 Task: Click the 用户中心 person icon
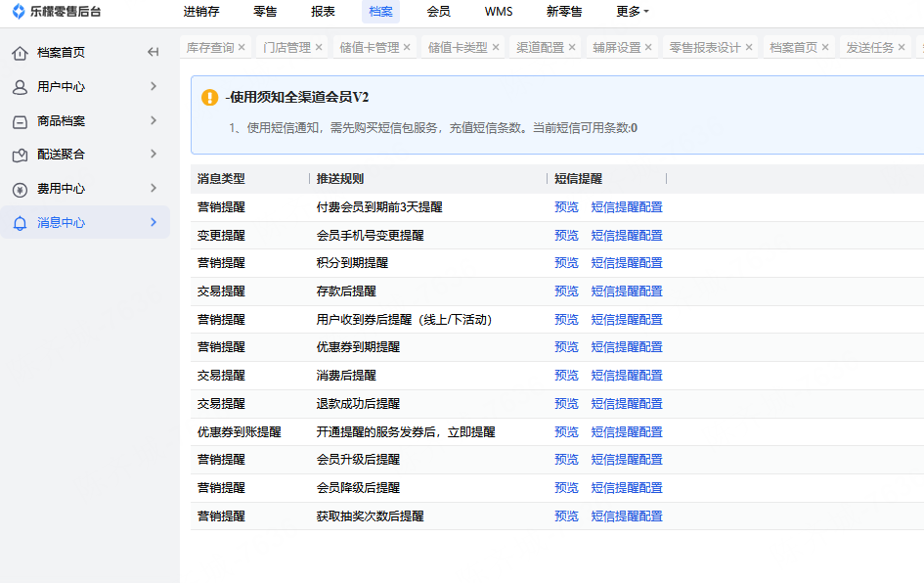(x=20, y=87)
